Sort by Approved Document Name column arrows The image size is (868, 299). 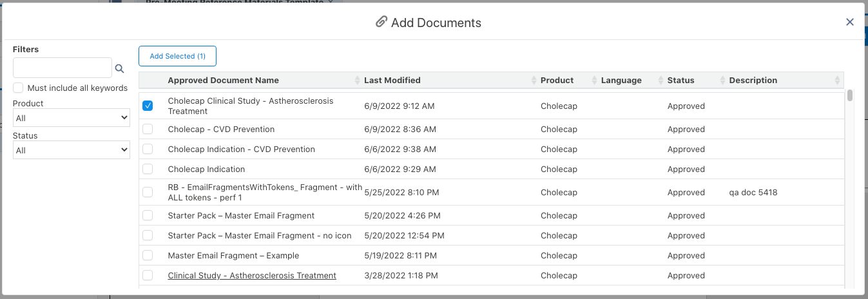click(358, 81)
